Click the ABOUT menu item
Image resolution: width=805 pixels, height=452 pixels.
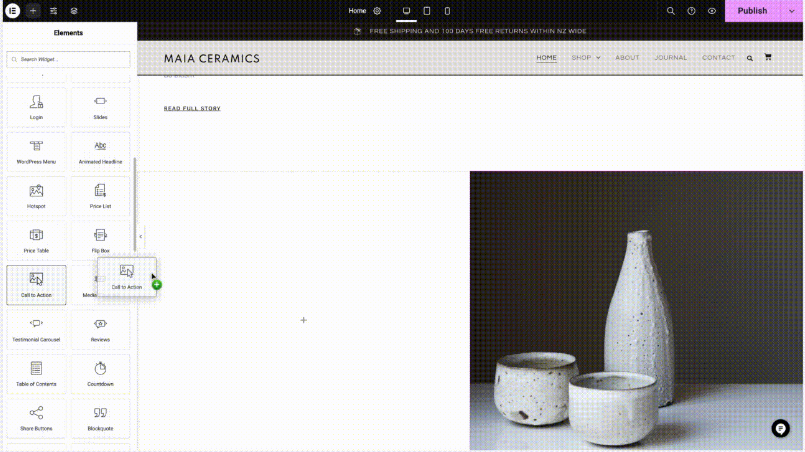[x=627, y=58]
